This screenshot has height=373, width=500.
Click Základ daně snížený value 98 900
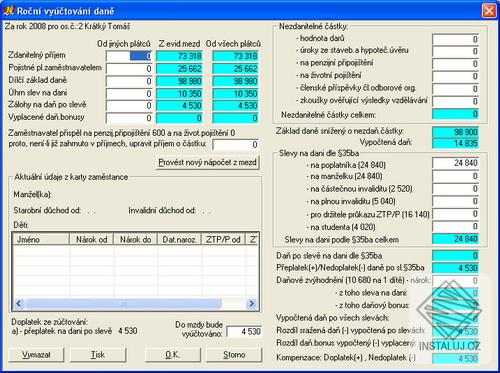[455, 132]
